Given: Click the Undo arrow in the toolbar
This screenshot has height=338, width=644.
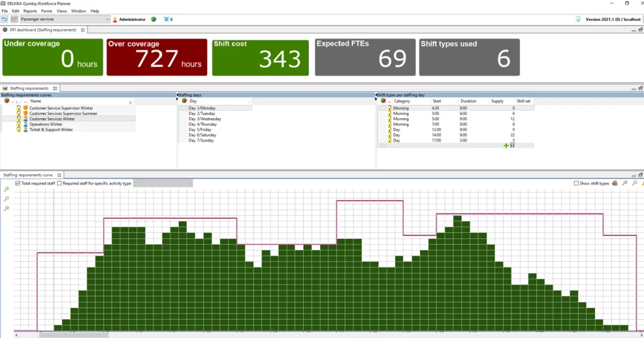Looking at the screenshot, I should click(4, 19).
